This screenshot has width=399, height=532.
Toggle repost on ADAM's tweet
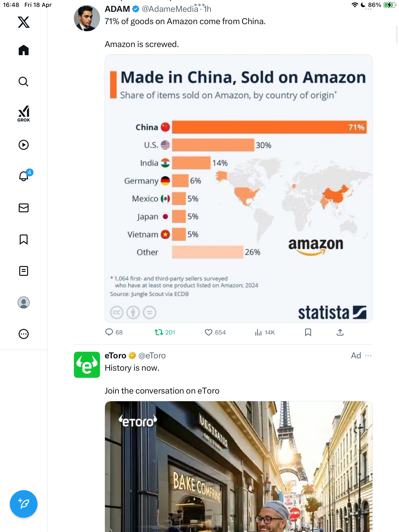[x=165, y=332]
